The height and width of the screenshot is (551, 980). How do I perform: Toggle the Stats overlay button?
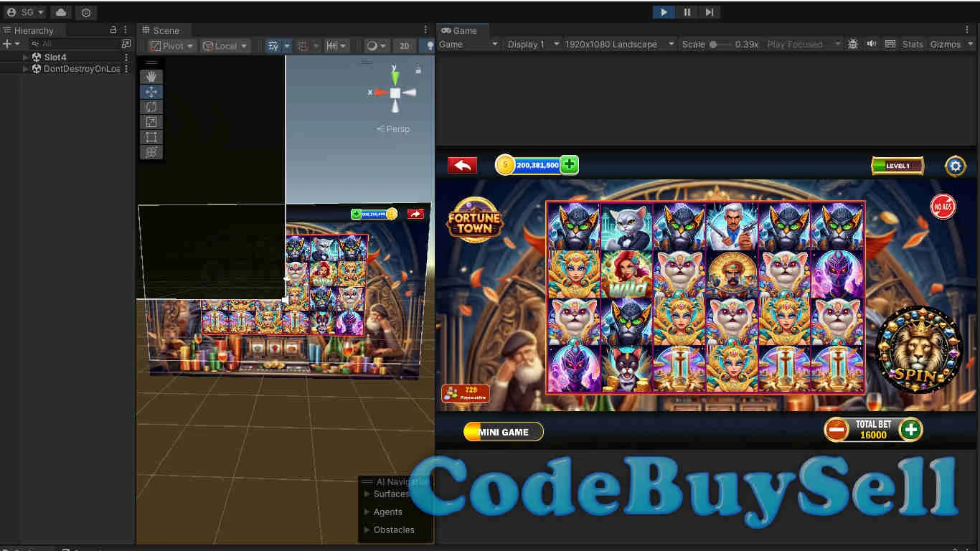coord(913,44)
